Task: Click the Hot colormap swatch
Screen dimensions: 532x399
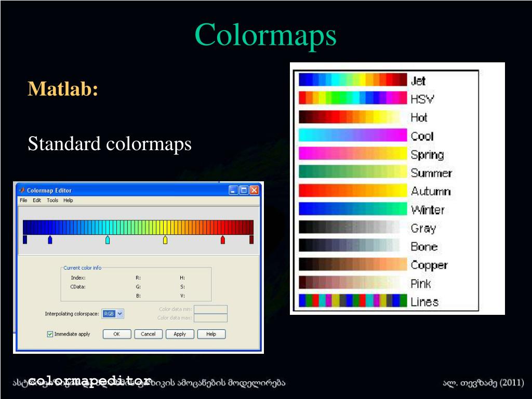Action: (353, 117)
